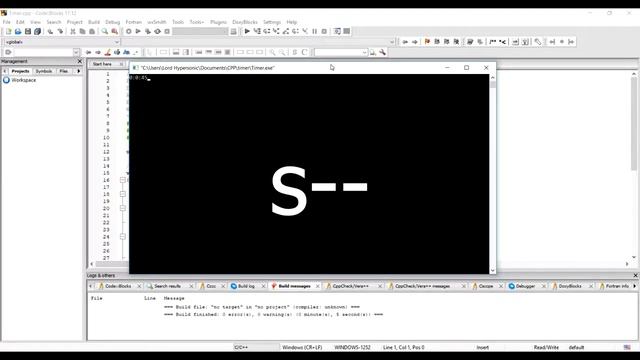This screenshot has height=360, width=640.
Task: Zoom in on the editor with the magnifier
Action: click(272, 52)
